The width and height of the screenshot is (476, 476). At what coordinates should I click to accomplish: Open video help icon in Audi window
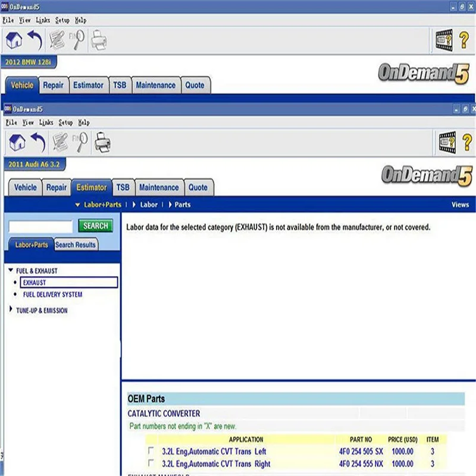[447, 142]
